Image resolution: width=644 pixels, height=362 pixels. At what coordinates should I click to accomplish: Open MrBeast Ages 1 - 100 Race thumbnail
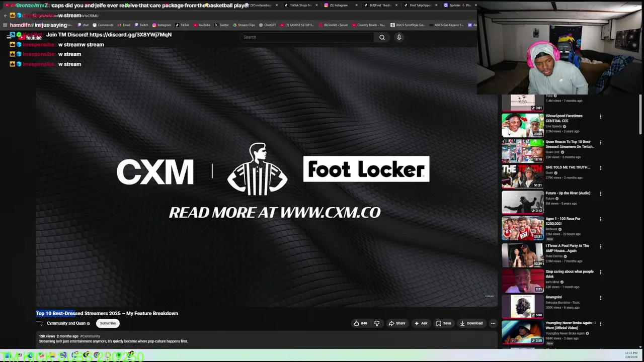[x=522, y=228]
